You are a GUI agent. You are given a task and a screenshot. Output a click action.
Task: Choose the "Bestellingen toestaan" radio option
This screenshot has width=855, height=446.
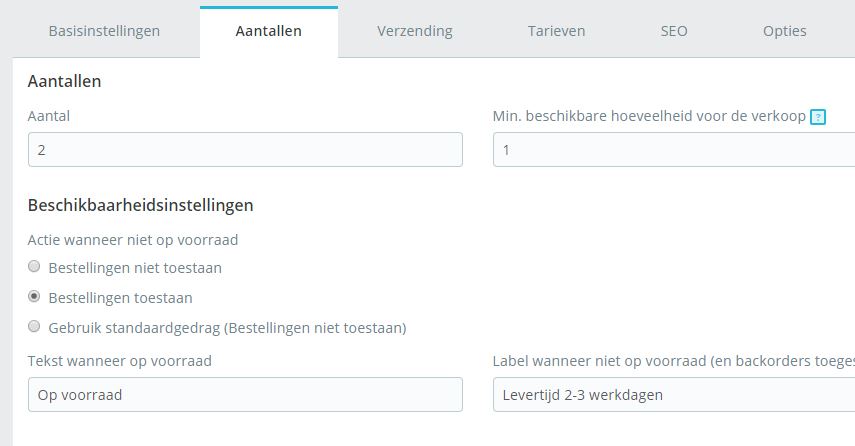35,297
